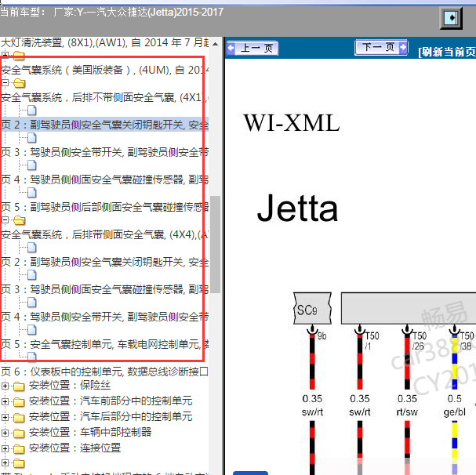
Task: Click the folder icon beside 安装位置:汽车前部分中的控制单元
Action: point(19,402)
